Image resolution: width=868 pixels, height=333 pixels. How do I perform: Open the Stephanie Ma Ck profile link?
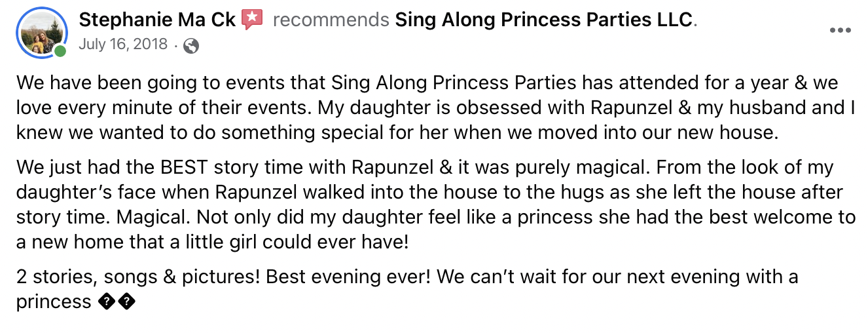pyautogui.click(x=157, y=20)
